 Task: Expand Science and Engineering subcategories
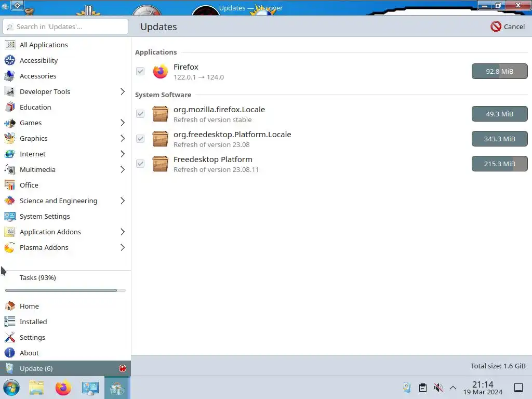pyautogui.click(x=123, y=201)
